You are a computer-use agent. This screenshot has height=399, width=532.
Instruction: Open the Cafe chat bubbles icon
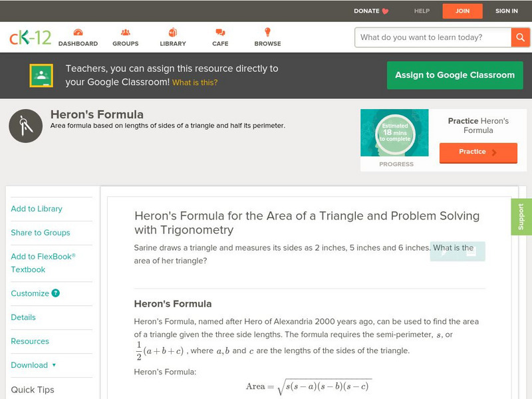point(220,33)
